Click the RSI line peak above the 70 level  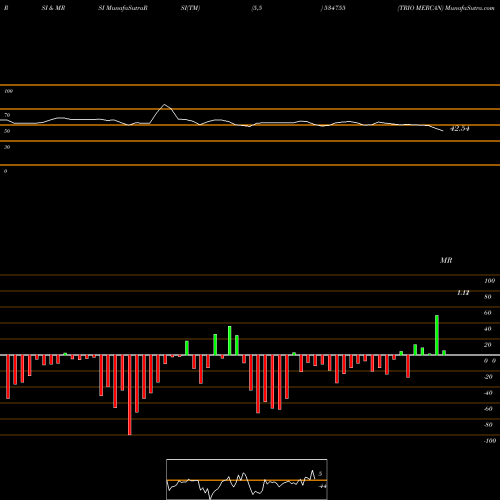(x=164, y=105)
